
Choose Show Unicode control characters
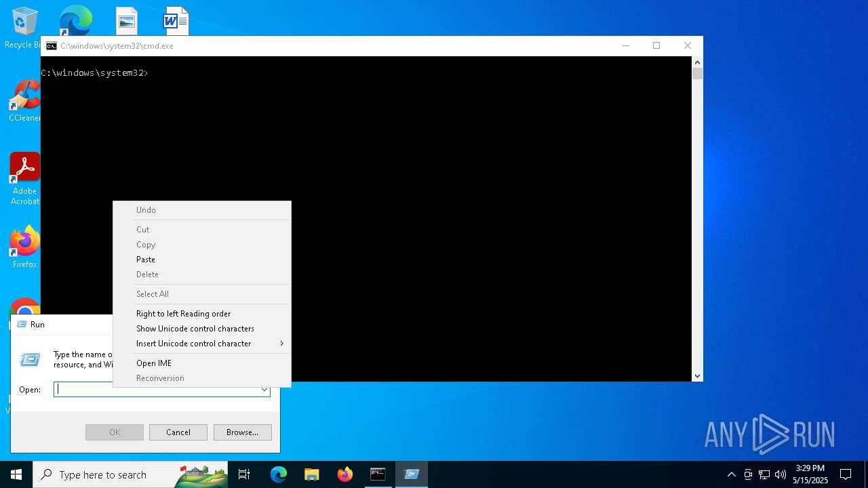tap(202, 329)
